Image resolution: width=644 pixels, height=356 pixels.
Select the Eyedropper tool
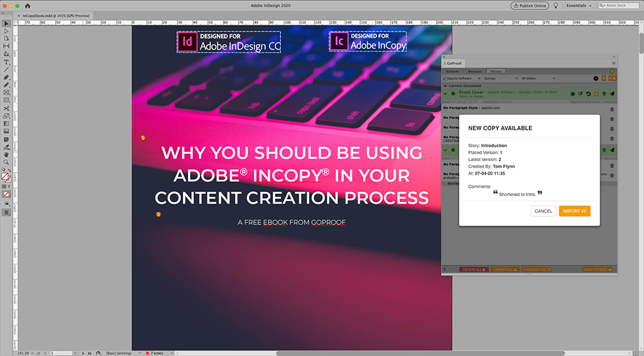coord(6,147)
